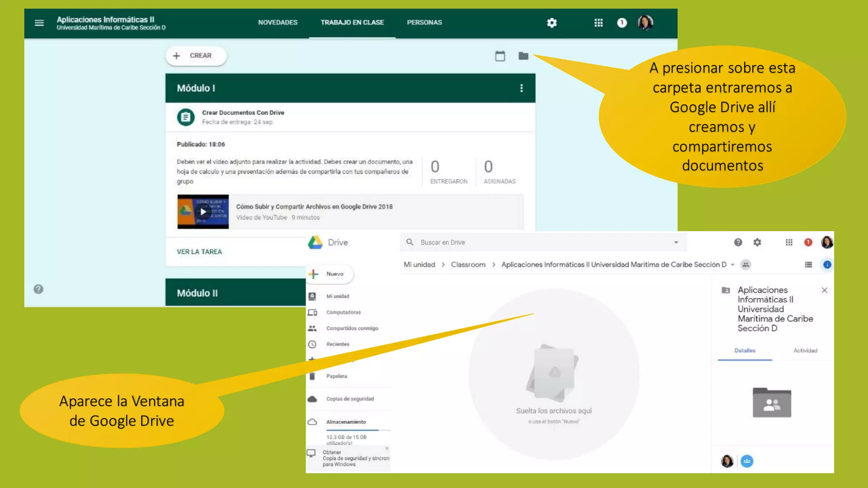Open Drive help icon
The height and width of the screenshot is (488, 868).
738,242
